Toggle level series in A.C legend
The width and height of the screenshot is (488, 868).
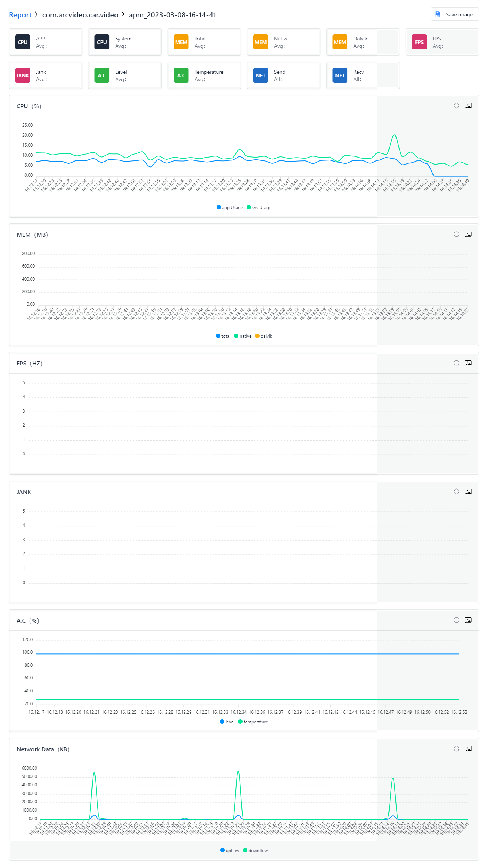[227, 722]
